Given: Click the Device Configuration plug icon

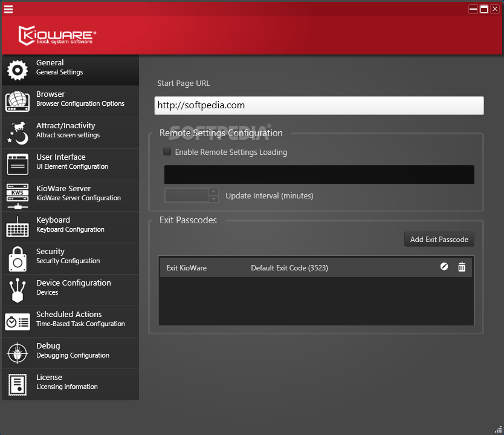Looking at the screenshot, I should pos(18,290).
